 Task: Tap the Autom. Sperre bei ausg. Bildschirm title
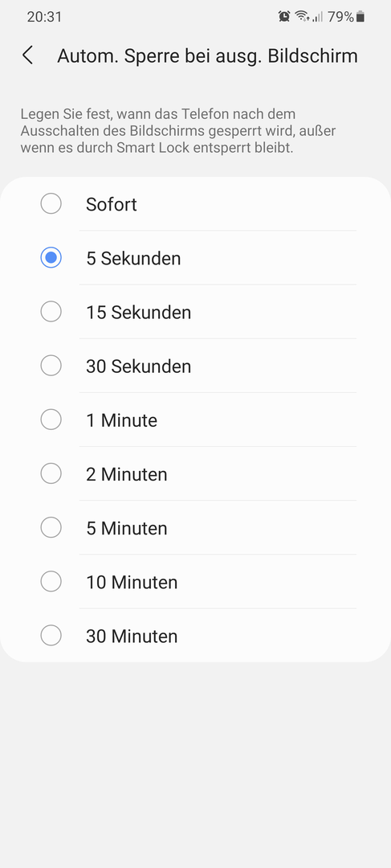coord(207,56)
